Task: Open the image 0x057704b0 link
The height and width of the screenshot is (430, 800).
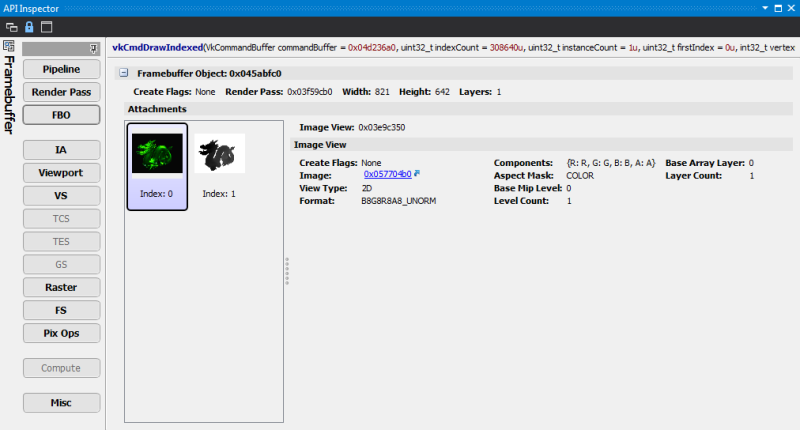Action: click(x=387, y=175)
